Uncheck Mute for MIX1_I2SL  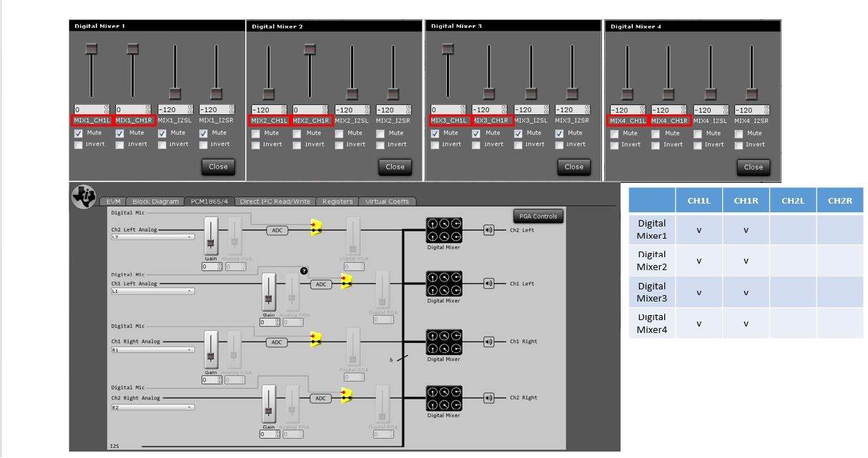(162, 133)
